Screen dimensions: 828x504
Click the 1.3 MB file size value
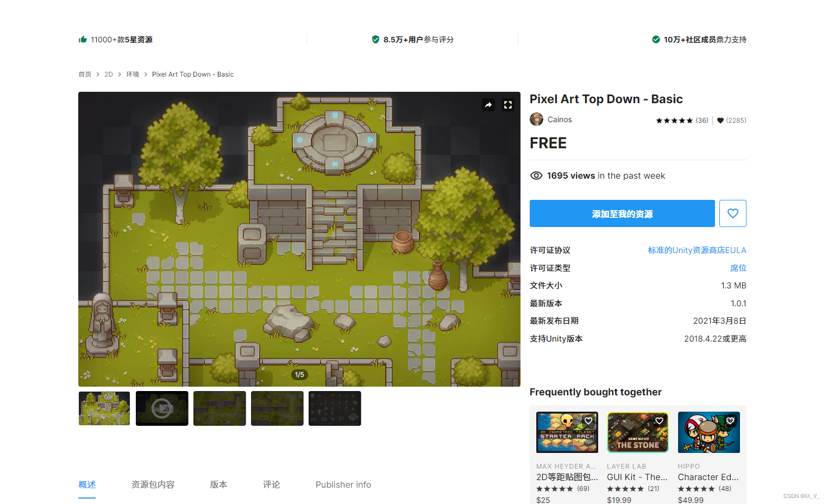[733, 286]
